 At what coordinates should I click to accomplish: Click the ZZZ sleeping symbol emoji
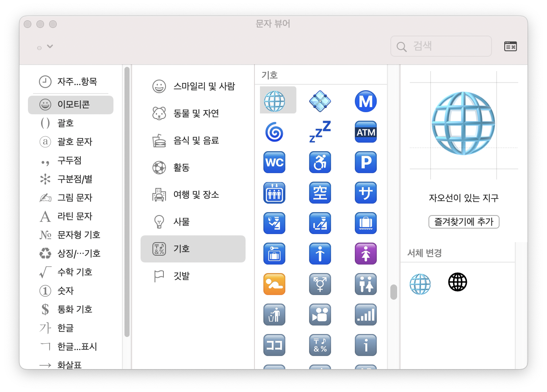(x=320, y=132)
